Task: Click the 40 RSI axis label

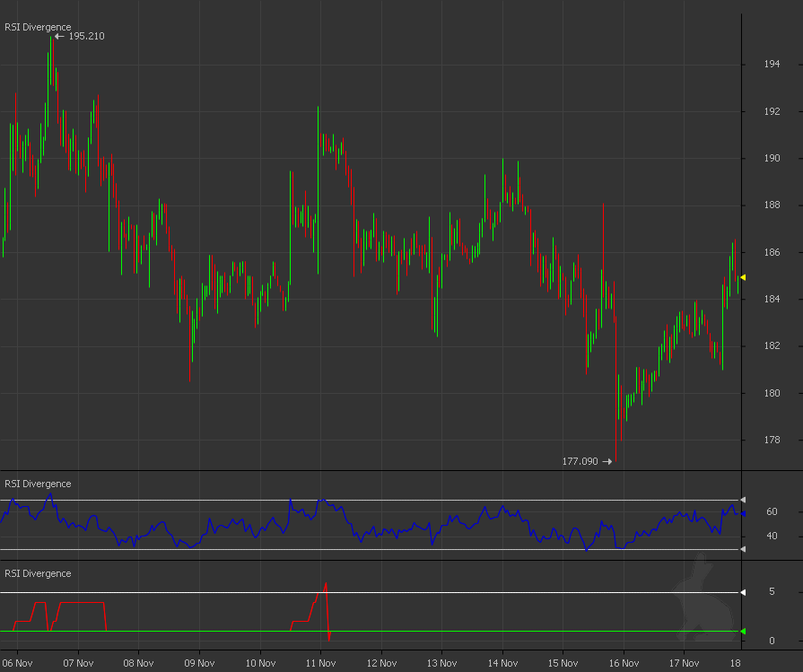Action: coord(772,536)
